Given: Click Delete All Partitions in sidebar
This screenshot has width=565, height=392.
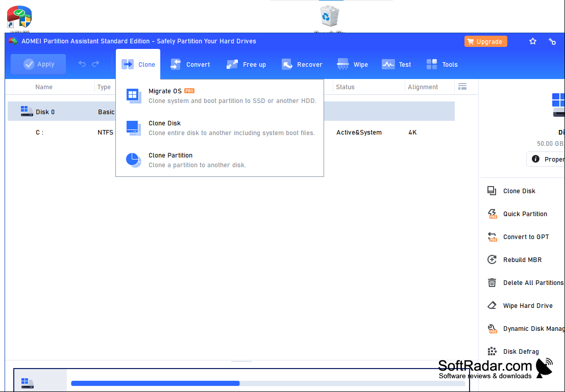Looking at the screenshot, I should (533, 283).
